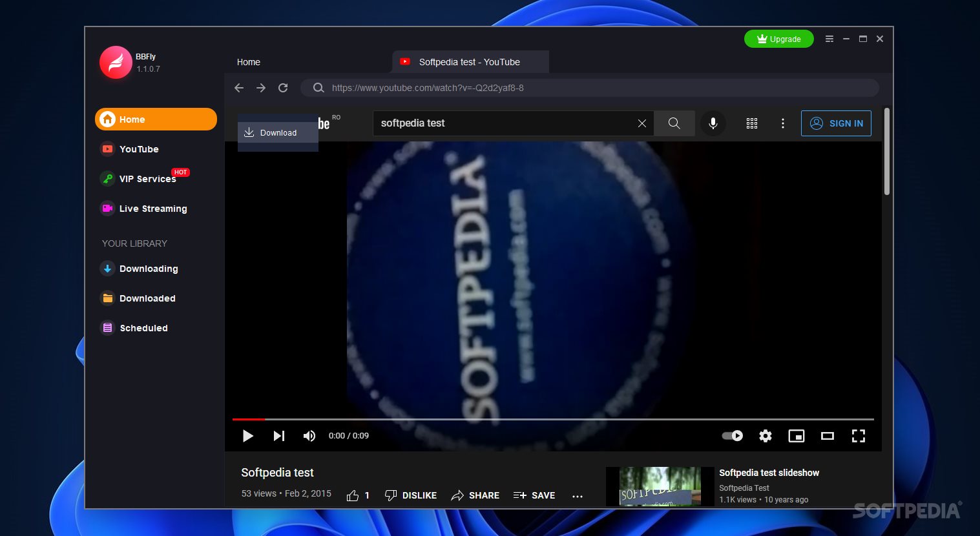This screenshot has width=980, height=536.
Task: Play the video with the play button
Action: tap(247, 436)
